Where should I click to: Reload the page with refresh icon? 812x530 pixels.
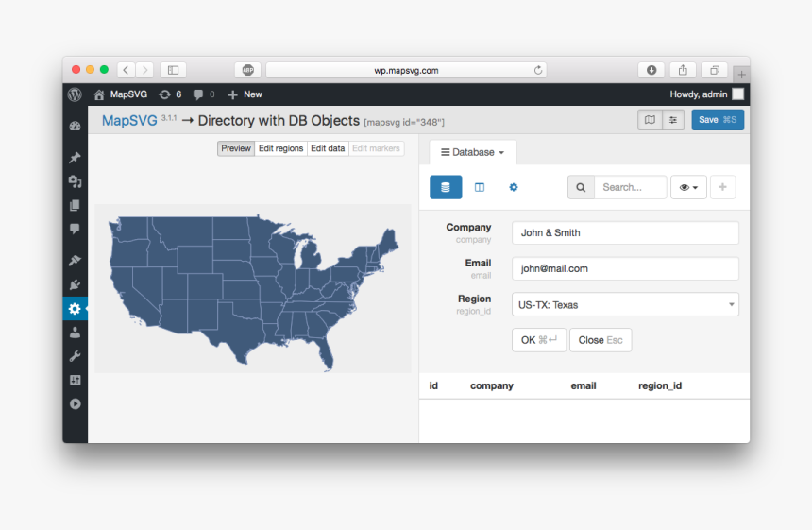click(x=538, y=70)
